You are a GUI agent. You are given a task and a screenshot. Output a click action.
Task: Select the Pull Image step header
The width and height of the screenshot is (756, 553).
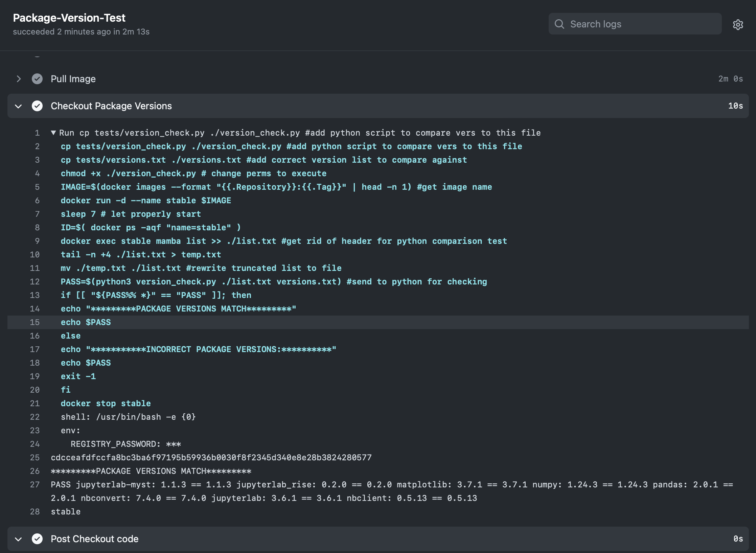coord(73,79)
